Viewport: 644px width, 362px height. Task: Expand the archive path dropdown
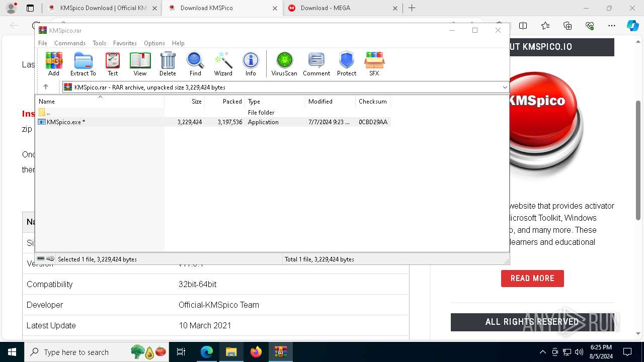click(x=505, y=87)
